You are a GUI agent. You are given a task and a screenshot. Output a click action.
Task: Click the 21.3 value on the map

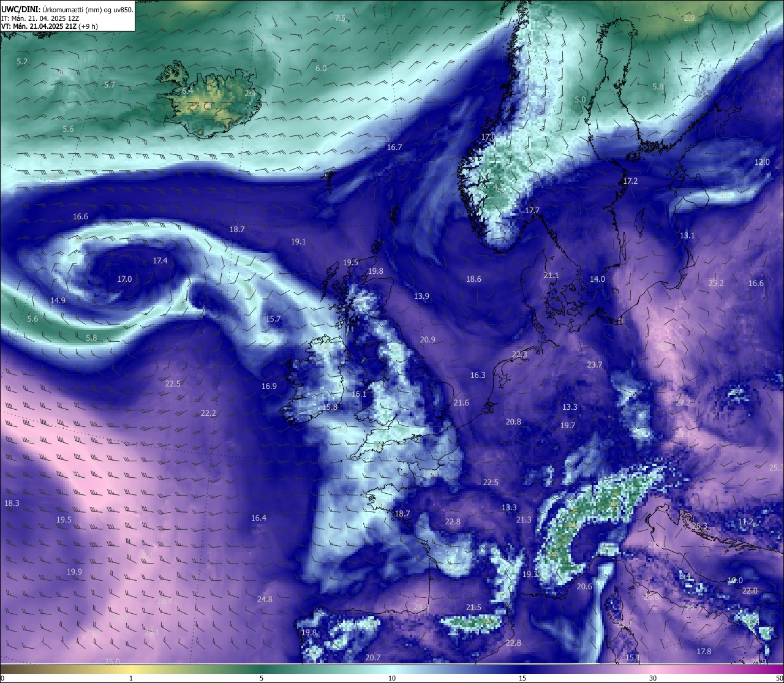click(x=524, y=519)
